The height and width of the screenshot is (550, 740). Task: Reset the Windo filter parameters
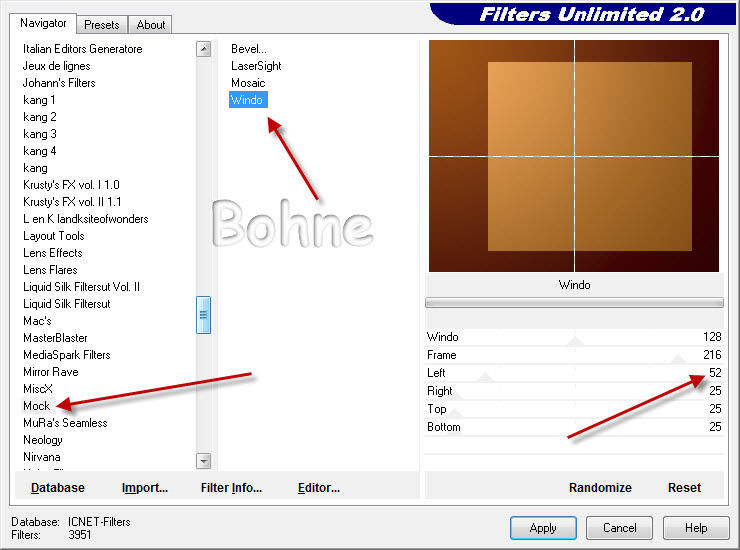point(684,487)
